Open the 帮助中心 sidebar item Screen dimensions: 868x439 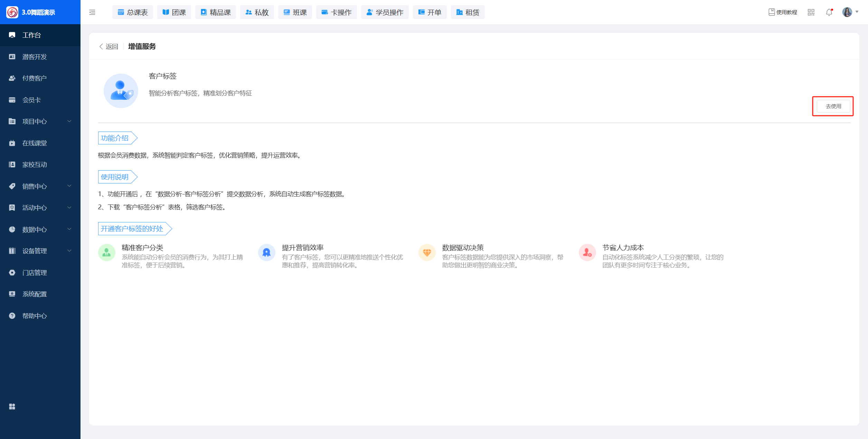point(35,316)
